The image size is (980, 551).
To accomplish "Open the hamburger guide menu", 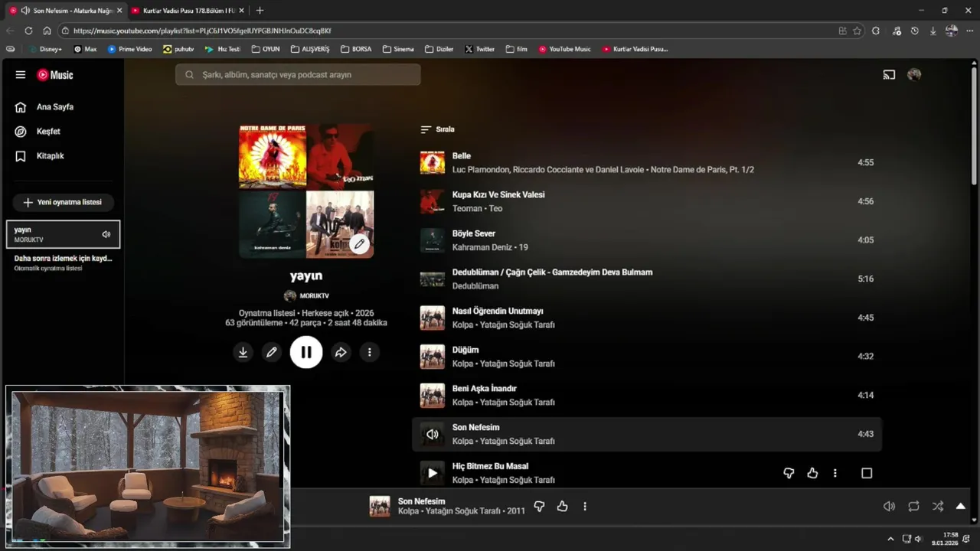I will point(21,75).
